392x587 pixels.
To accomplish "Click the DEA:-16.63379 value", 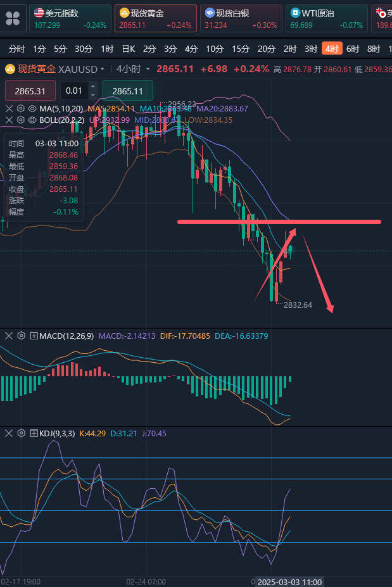I will (x=241, y=336).
